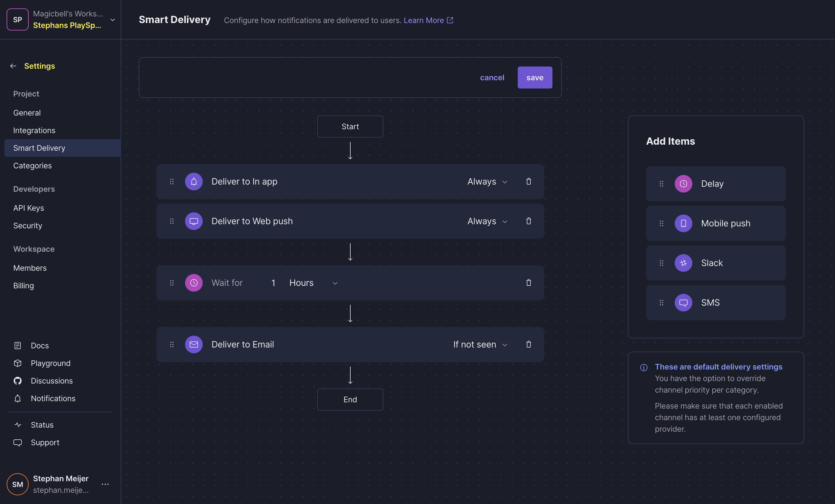This screenshot has width=835, height=504.
Task: Click the Wait for number field
Action: (x=273, y=283)
